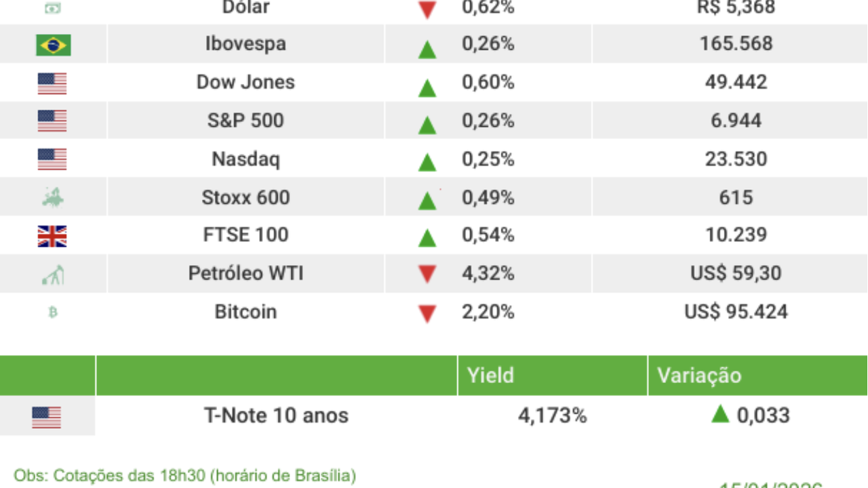Click the US flag in T-Note 10 anos row
This screenshot has height=488, width=868.
(x=46, y=417)
